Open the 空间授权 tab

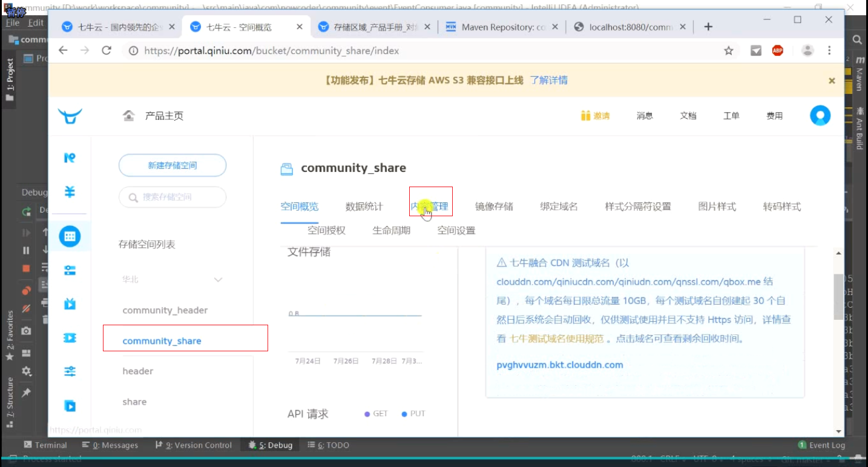pyautogui.click(x=326, y=230)
